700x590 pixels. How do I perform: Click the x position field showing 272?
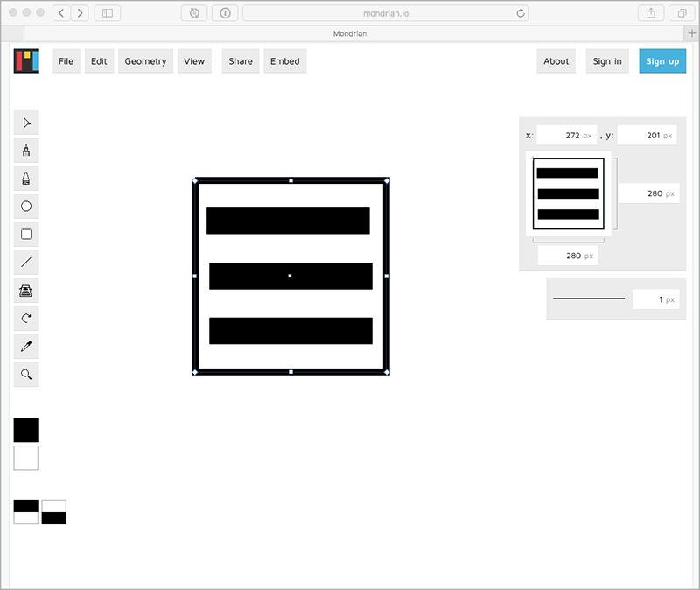566,136
